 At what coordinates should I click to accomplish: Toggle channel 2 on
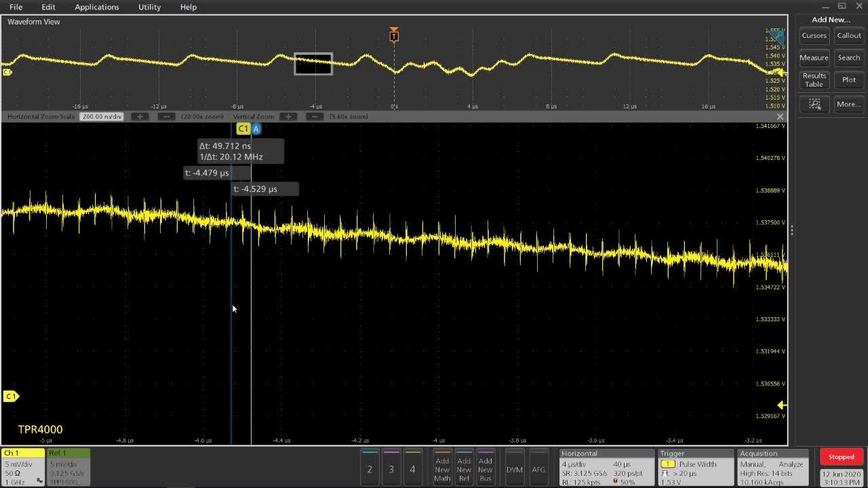click(x=370, y=468)
